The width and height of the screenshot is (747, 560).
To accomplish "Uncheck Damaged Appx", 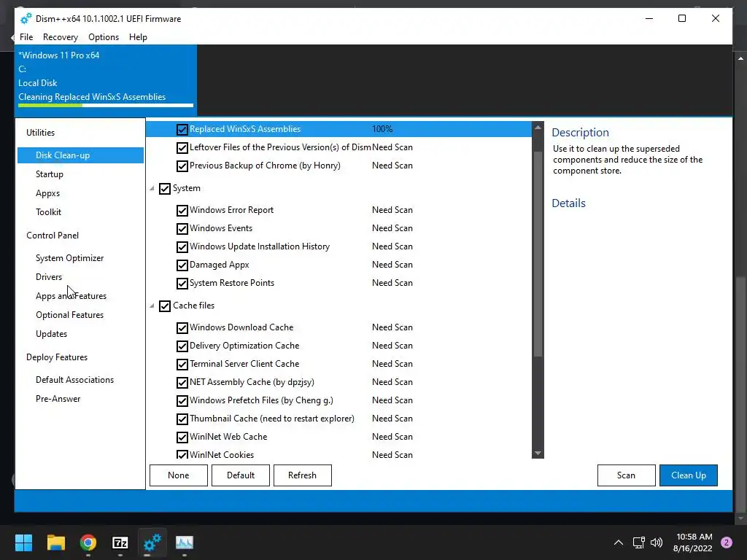I will (182, 265).
